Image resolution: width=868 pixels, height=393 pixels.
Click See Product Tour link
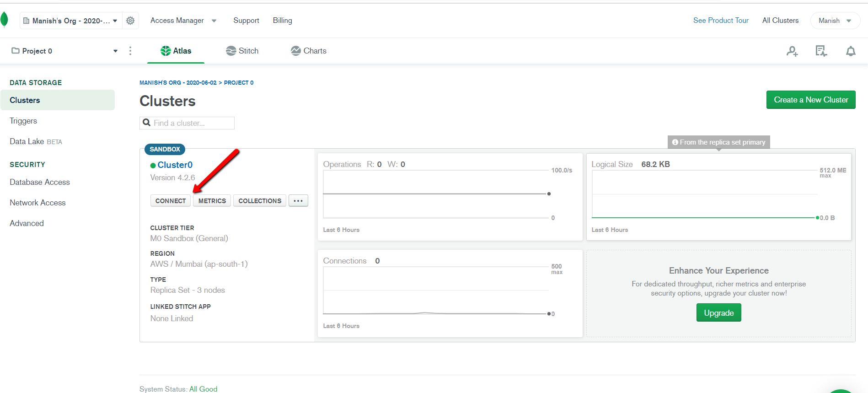[721, 21]
